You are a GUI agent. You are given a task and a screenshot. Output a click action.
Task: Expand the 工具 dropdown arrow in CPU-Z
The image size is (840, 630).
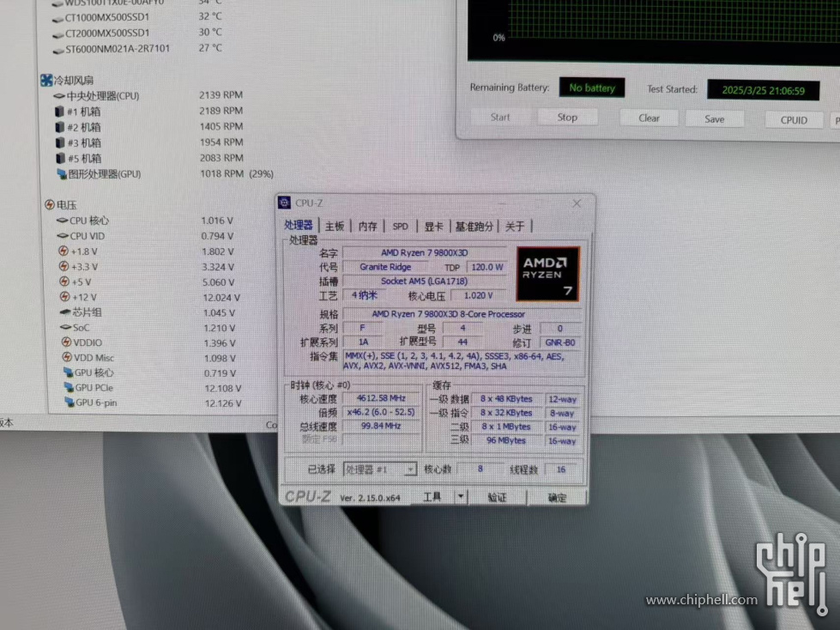tap(461, 497)
